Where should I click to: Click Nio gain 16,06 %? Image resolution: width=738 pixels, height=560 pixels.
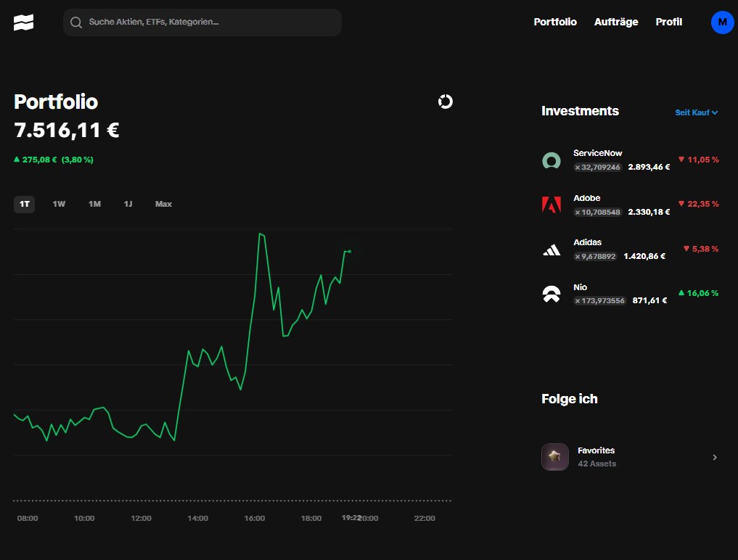tap(699, 293)
